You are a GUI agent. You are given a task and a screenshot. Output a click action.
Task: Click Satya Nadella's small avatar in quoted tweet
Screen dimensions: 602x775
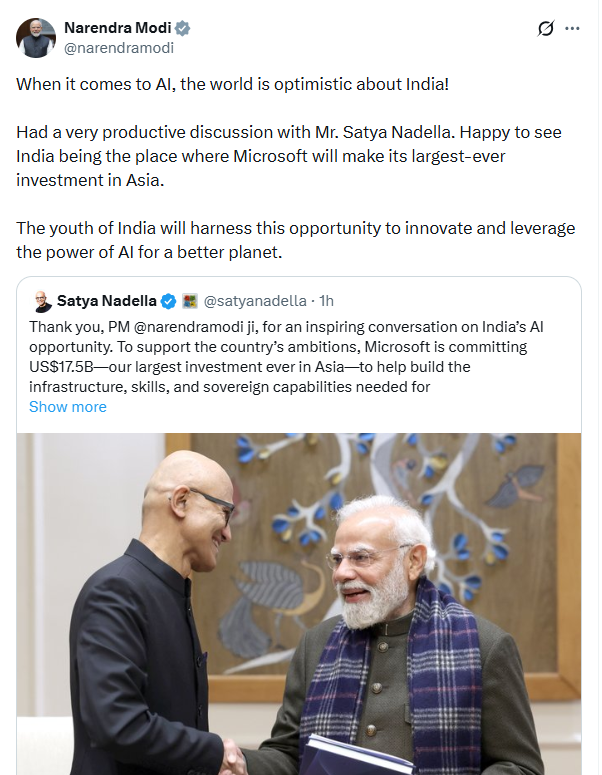[41, 300]
